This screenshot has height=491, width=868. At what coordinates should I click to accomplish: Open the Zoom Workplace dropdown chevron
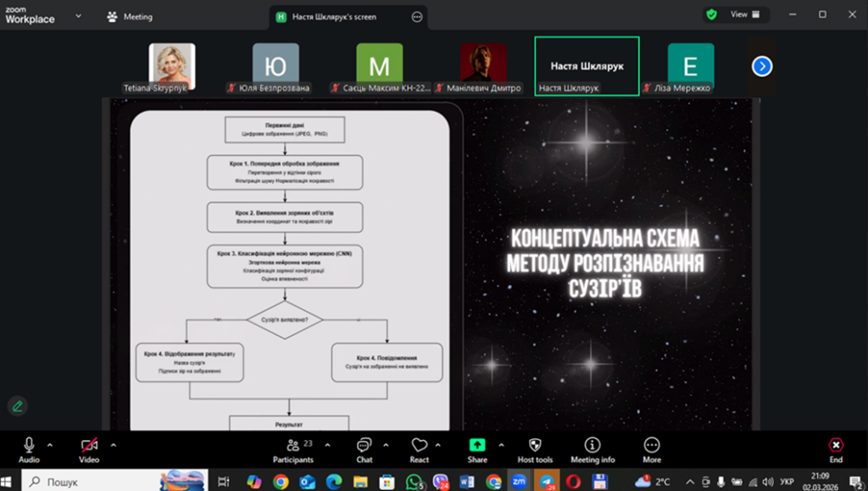79,16
